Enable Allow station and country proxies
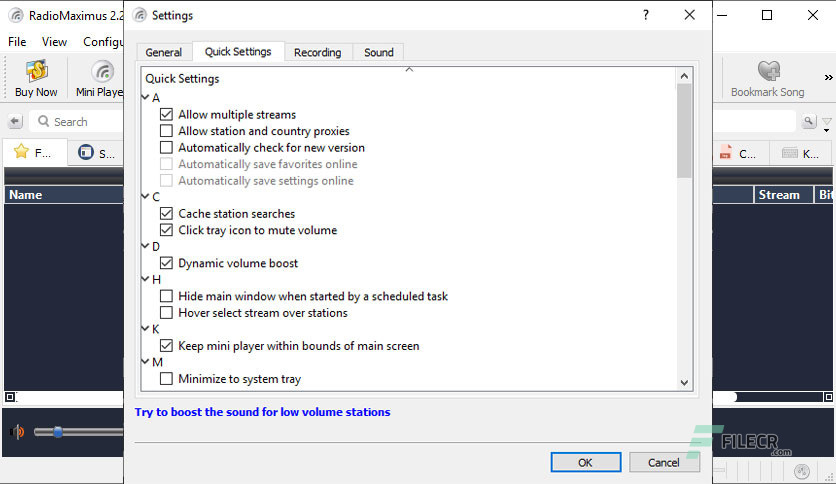This screenshot has width=836, height=484. coord(166,131)
